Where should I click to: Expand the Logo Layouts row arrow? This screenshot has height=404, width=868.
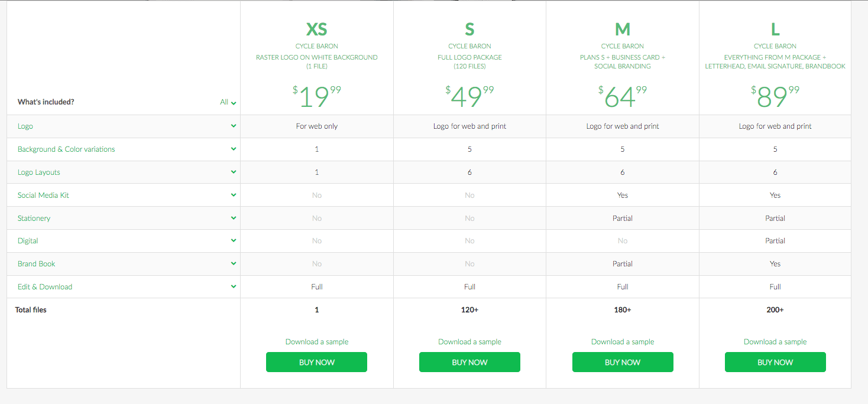click(234, 172)
